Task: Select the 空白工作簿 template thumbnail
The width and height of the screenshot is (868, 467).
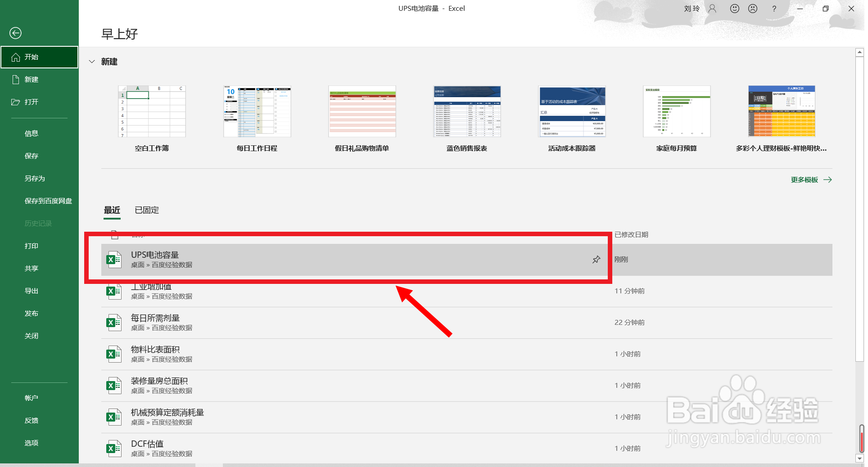Action: point(152,111)
